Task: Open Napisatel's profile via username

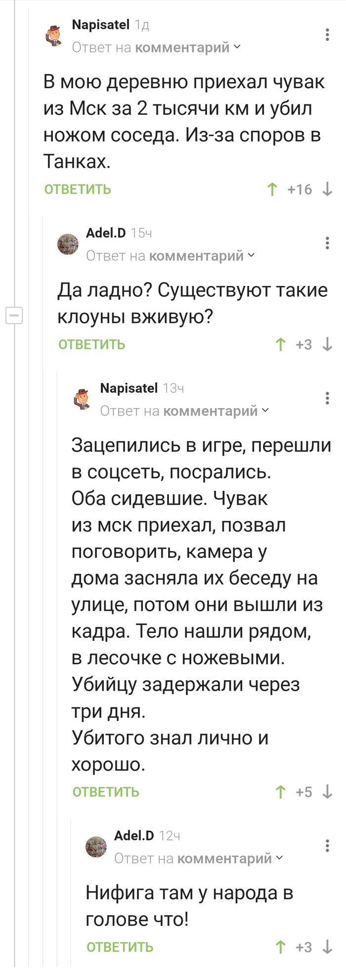Action: (x=101, y=24)
